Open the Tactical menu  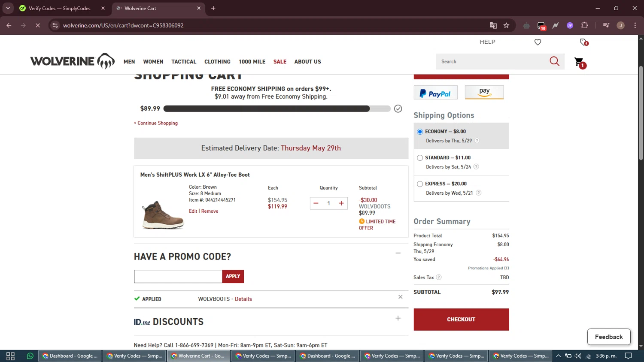coord(184,62)
